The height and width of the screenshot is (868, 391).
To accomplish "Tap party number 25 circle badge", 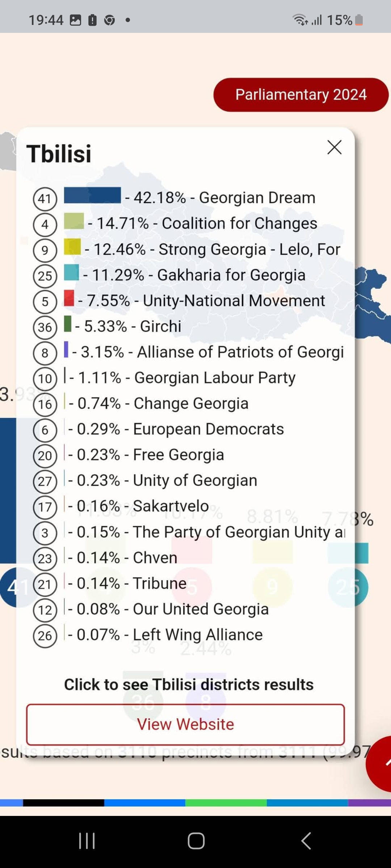I will 45,276.
